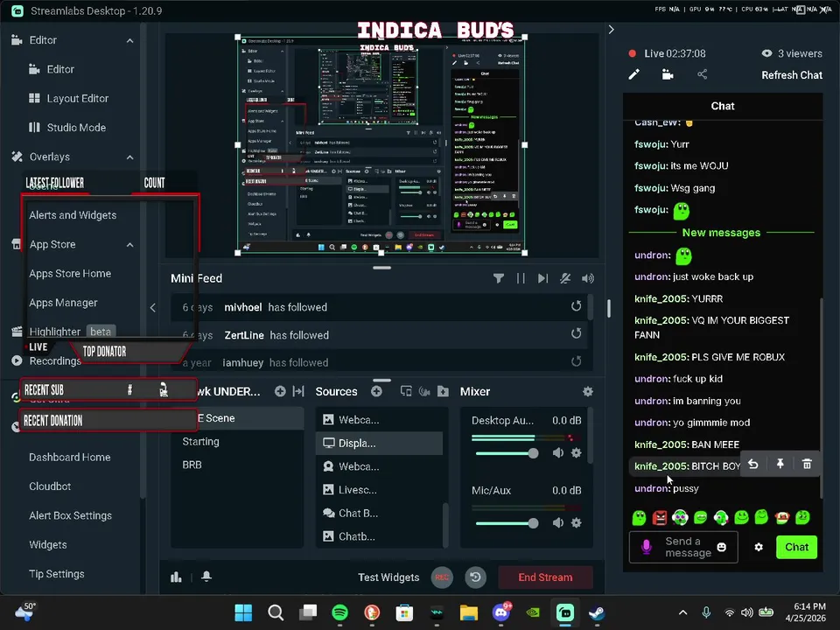
Task: Open Desktop Audio source settings gear
Action: [577, 453]
